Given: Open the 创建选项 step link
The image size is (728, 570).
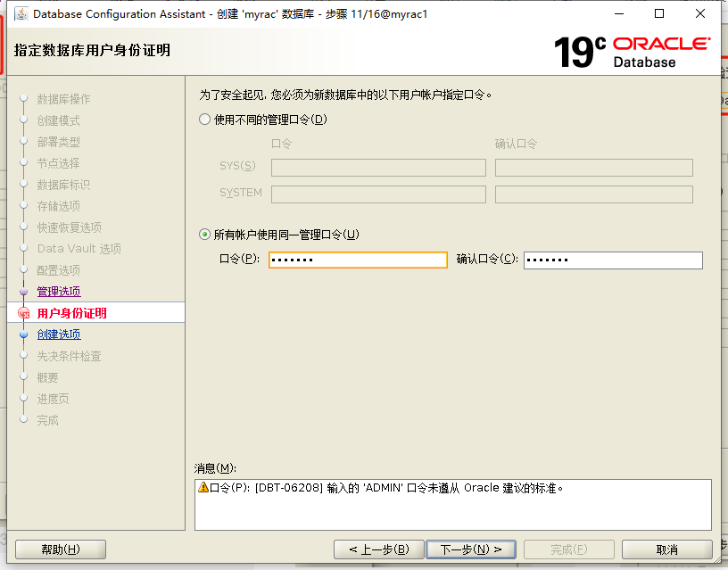Looking at the screenshot, I should click(x=59, y=335).
